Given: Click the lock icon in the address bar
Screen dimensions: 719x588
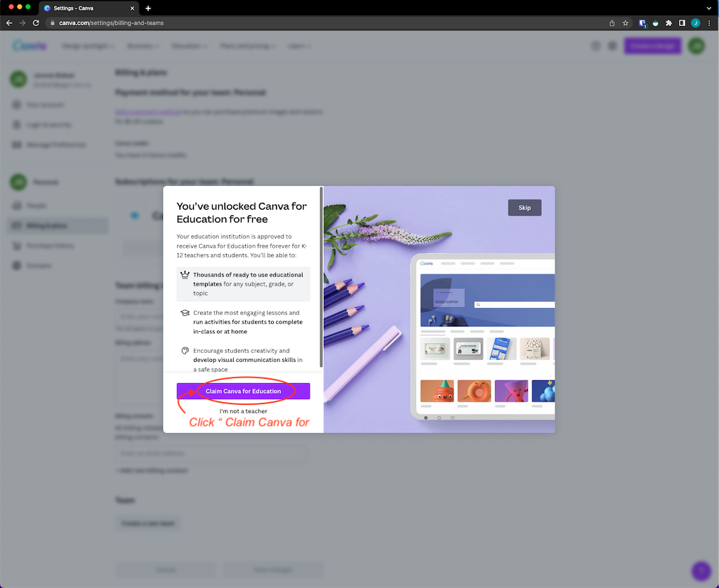Looking at the screenshot, I should coord(53,23).
